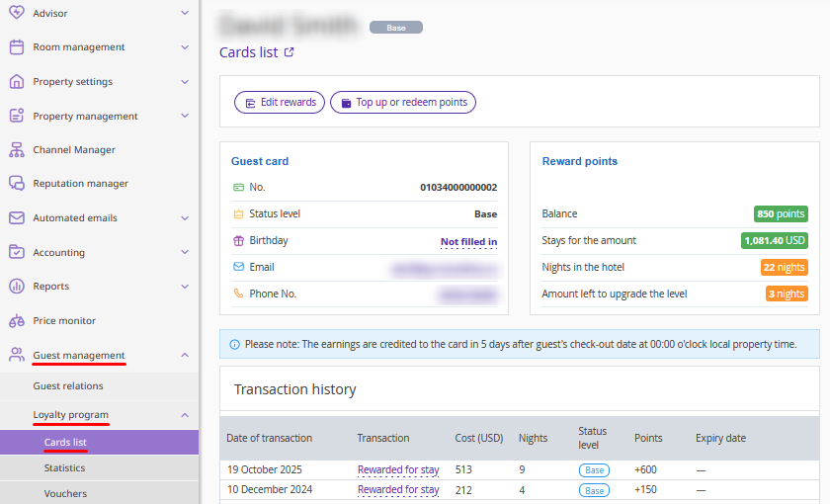Open Cards list external link icon
This screenshot has height=504, width=830.
[x=289, y=53]
